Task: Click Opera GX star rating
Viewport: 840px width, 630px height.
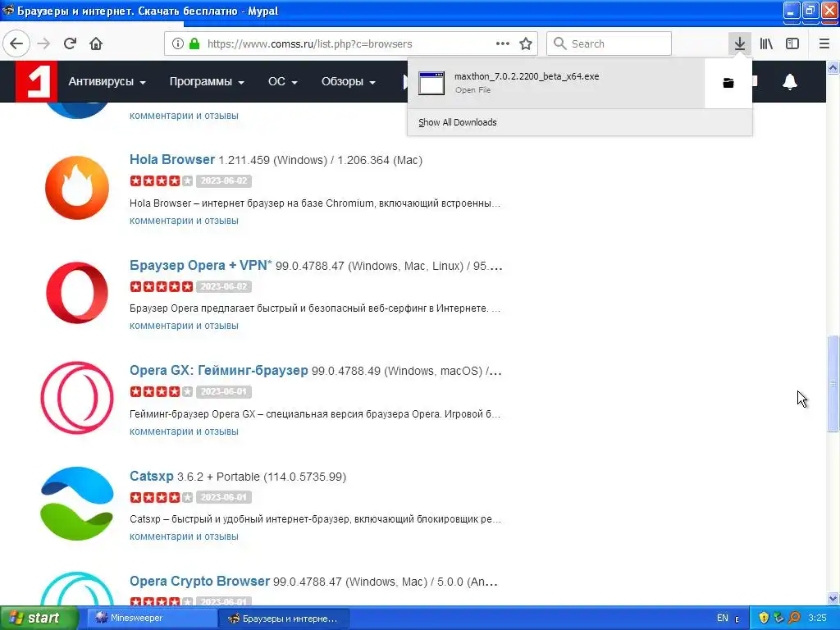Action: point(162,391)
